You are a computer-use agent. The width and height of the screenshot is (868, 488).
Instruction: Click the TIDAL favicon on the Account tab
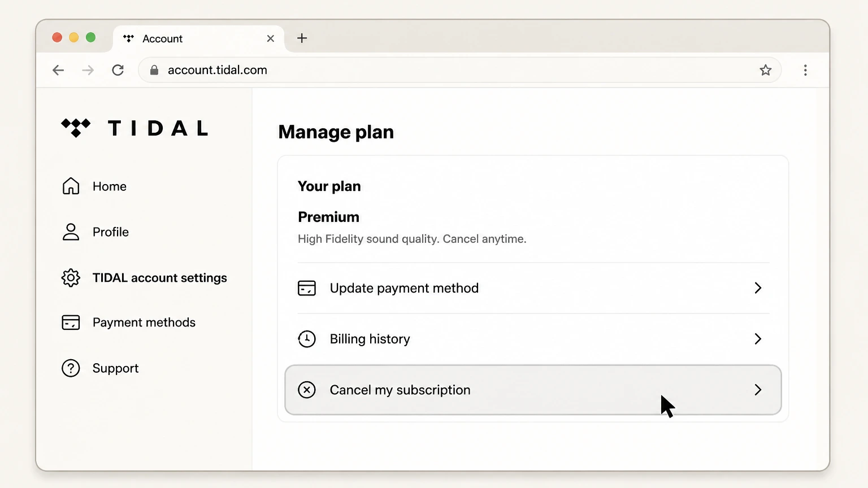point(129,38)
